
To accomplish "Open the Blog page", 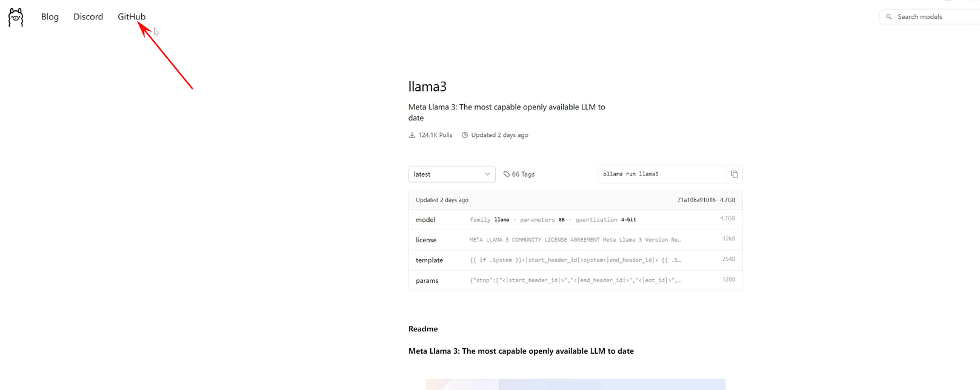I will [50, 17].
